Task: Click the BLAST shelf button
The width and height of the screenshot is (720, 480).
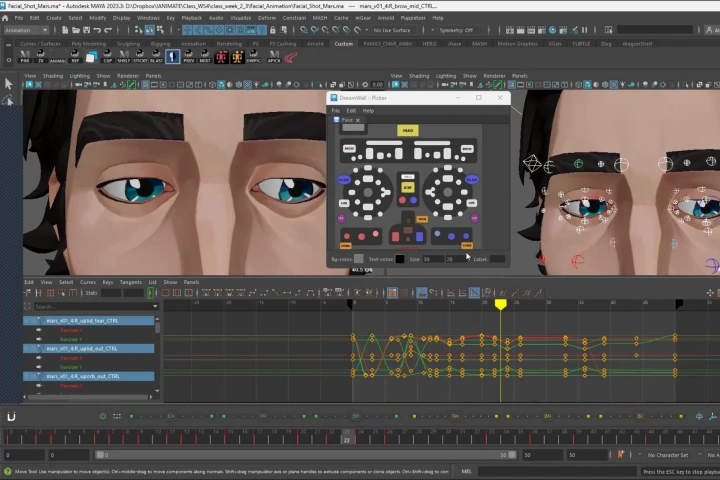Action: click(156, 56)
